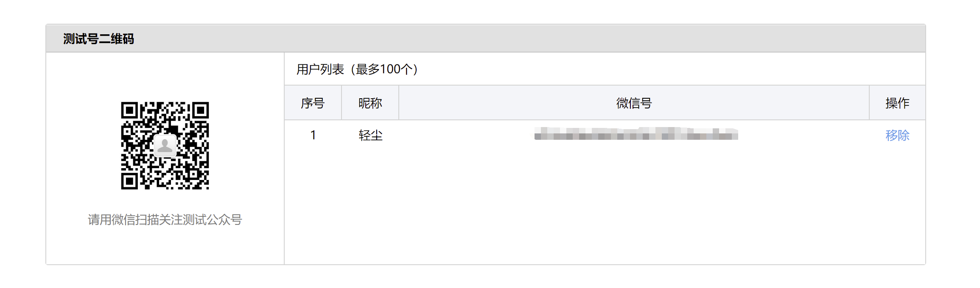Click the 微信号 column header
This screenshot has height=288, width=980.
[634, 103]
